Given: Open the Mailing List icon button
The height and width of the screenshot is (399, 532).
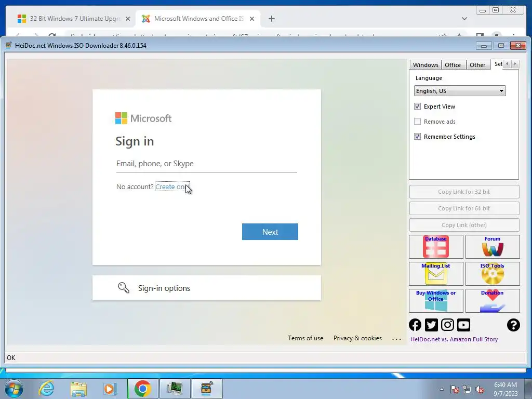Looking at the screenshot, I should pos(436,273).
